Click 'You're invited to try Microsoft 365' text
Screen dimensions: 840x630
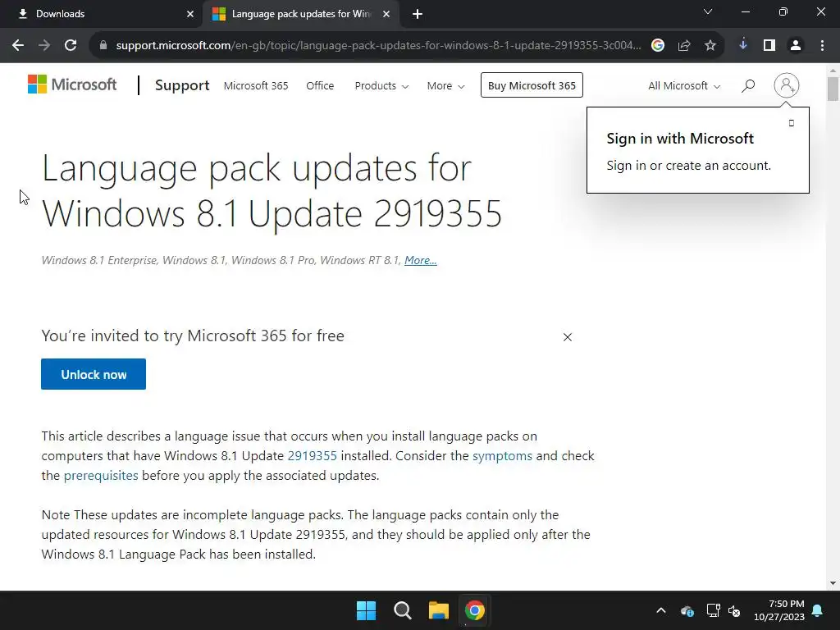coord(193,336)
